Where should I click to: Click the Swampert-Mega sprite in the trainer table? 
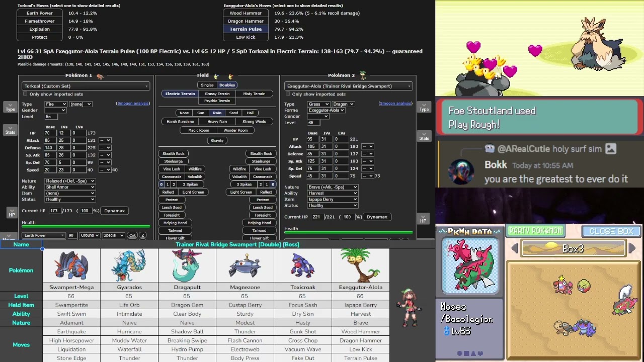coord(71,266)
